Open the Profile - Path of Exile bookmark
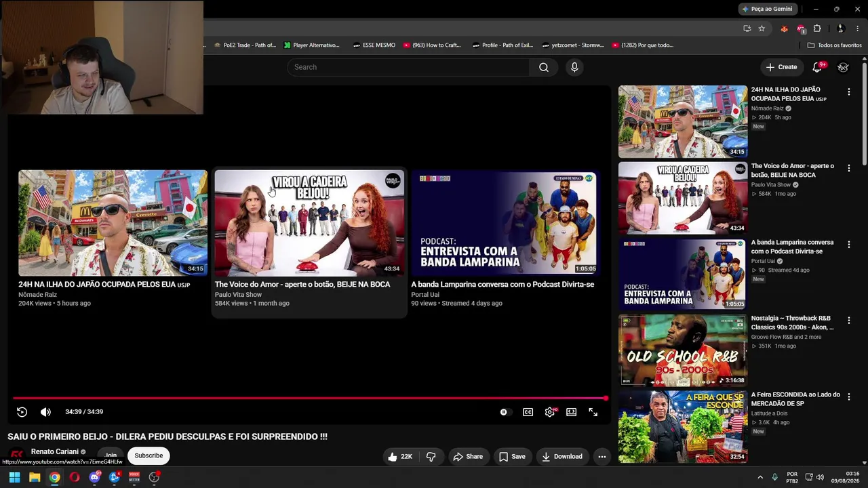This screenshot has width=868, height=488. 502,45
